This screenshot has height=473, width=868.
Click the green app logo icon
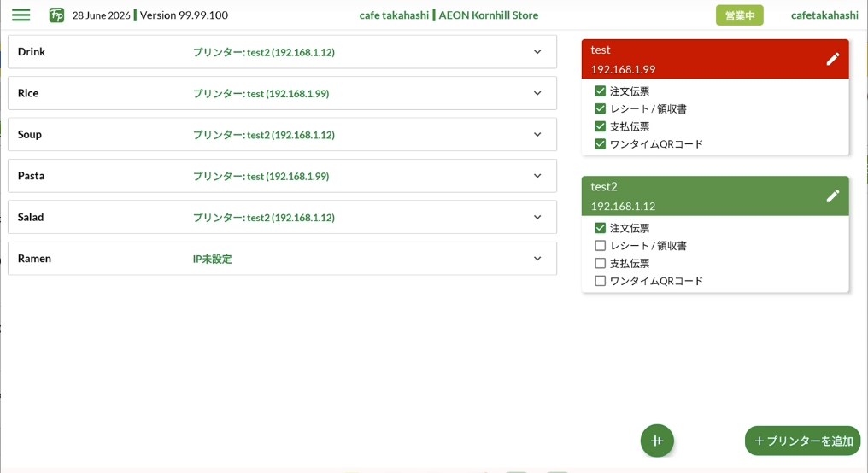56,15
